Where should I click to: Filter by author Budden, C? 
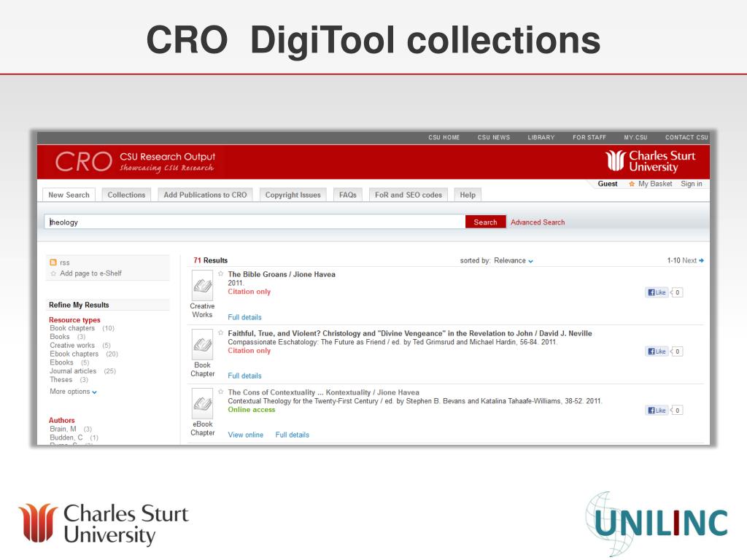66,437
